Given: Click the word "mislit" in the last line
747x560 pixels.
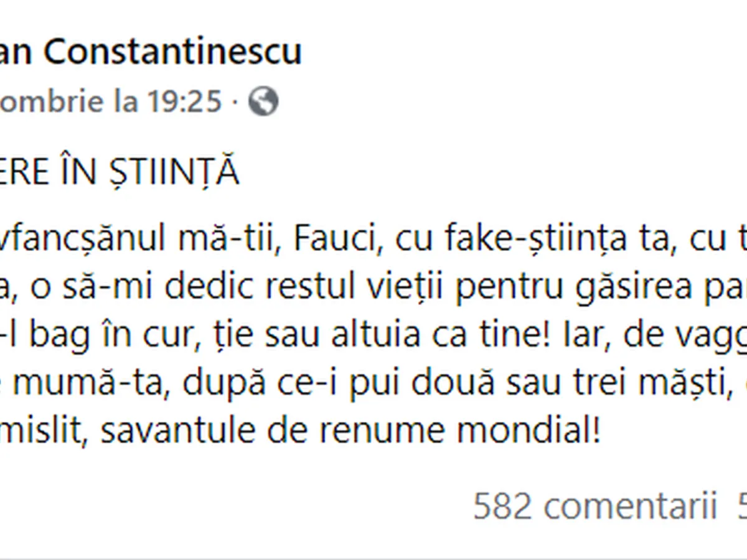Looking at the screenshot, I should 44,432.
